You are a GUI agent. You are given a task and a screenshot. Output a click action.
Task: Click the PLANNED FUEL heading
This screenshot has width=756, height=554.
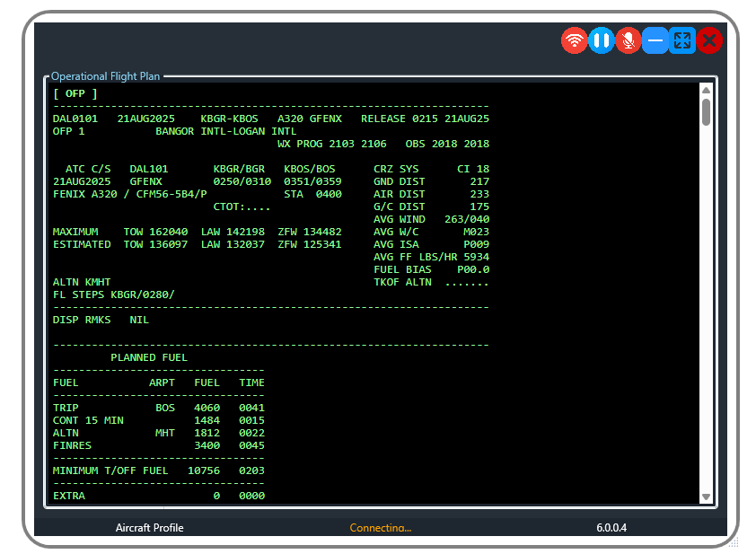[x=149, y=357]
